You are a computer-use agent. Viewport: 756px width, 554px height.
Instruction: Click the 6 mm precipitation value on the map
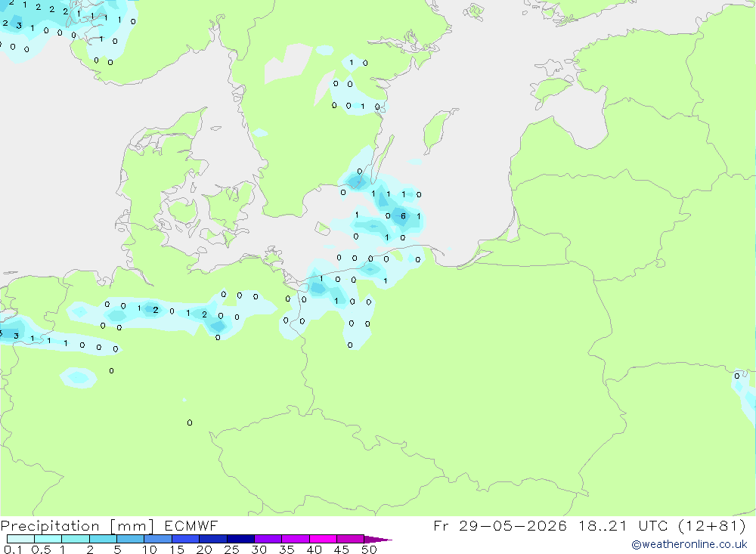point(403,216)
